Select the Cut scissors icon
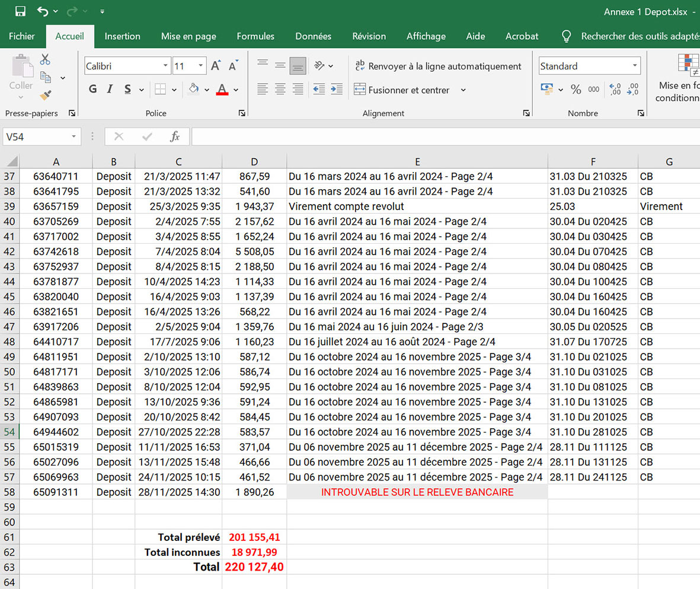The height and width of the screenshot is (589, 700). coord(45,59)
